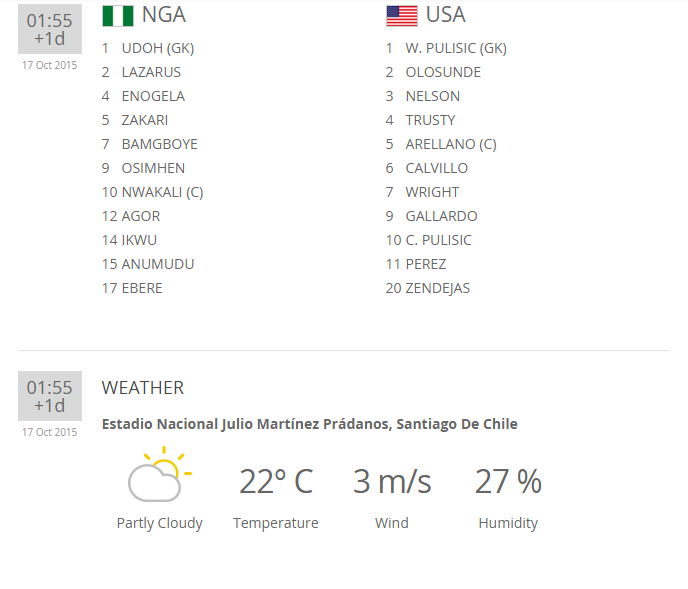Click the Nigeria flag icon
The width and height of the screenshot is (688, 589).
click(117, 16)
